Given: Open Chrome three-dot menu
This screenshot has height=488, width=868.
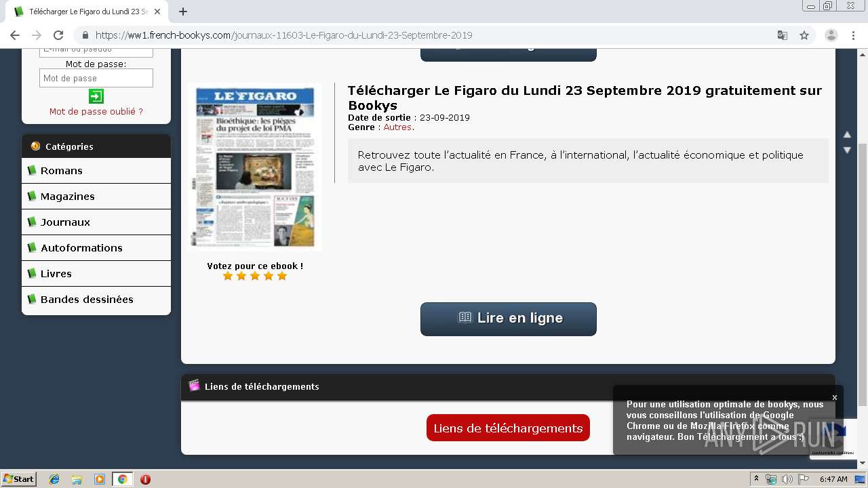Looking at the screenshot, I should pos(853,35).
